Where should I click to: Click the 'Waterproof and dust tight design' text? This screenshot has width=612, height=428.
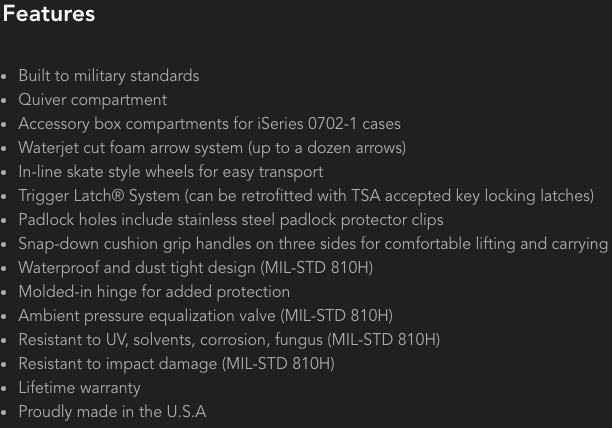(137, 268)
